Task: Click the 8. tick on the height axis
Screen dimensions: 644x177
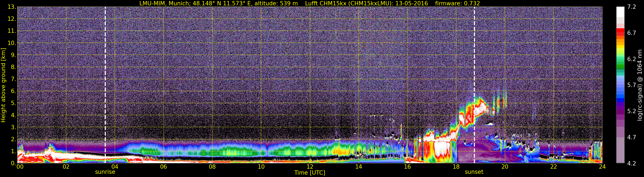Action: [13, 67]
